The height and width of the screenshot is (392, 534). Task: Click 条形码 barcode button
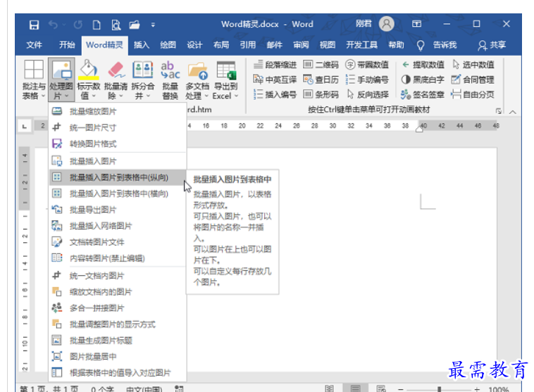(321, 94)
